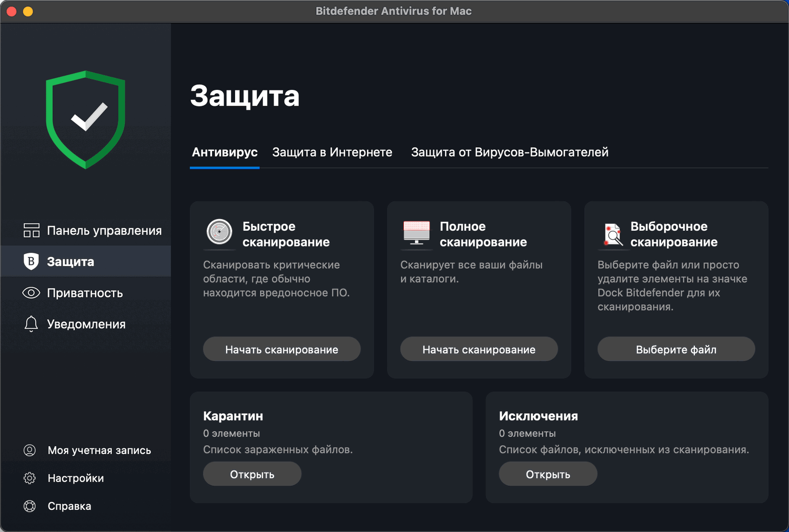Minimize the window with the yellow button
Viewport: 789px width, 532px height.
click(x=28, y=11)
